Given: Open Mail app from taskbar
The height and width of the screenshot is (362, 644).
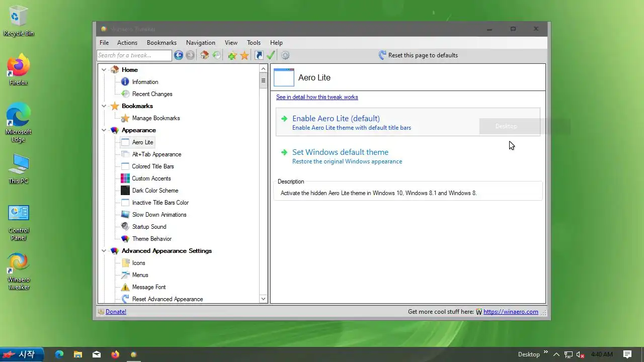Looking at the screenshot, I should [x=96, y=354].
